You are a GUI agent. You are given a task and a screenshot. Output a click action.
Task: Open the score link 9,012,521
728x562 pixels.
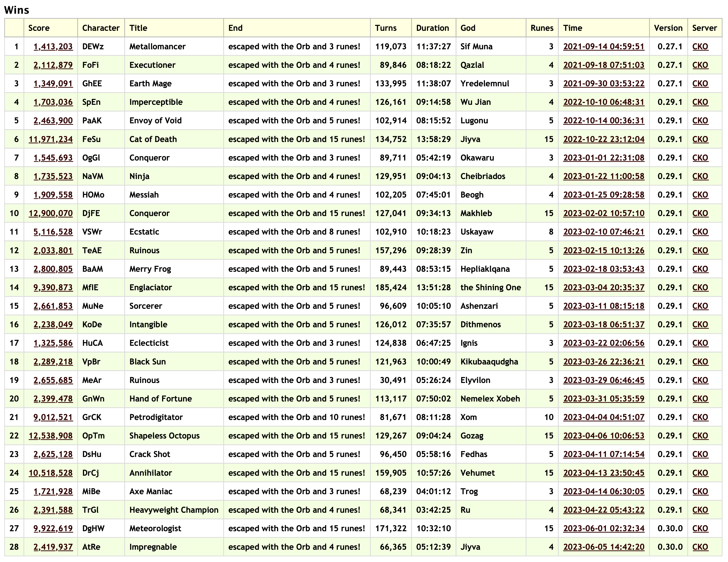[x=53, y=417]
